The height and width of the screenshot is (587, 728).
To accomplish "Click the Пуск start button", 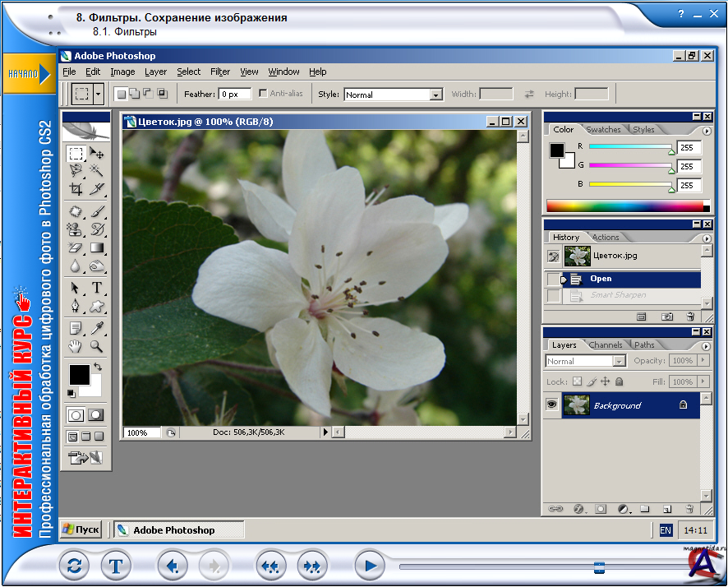I will pos(81,530).
